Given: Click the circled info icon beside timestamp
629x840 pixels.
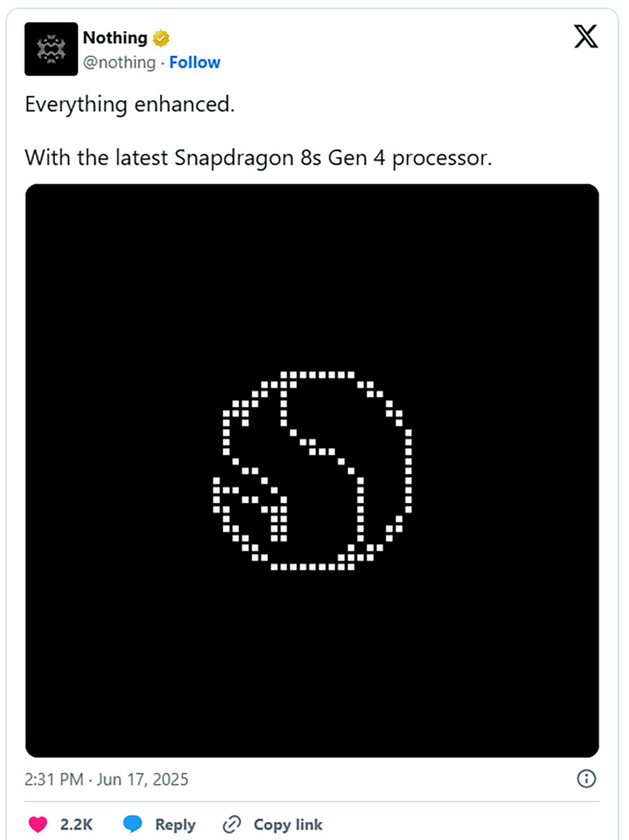Looking at the screenshot, I should [586, 778].
